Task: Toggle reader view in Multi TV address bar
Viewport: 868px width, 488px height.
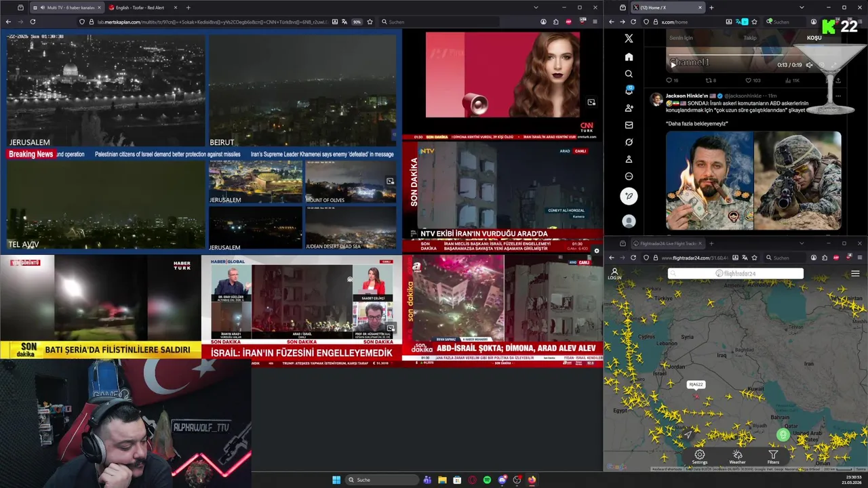Action: point(335,22)
